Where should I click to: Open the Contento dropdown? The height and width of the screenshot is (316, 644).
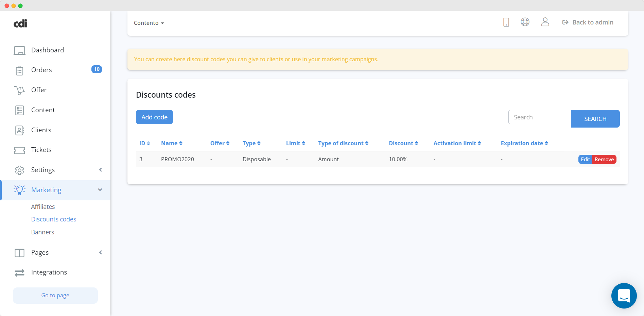tap(149, 23)
